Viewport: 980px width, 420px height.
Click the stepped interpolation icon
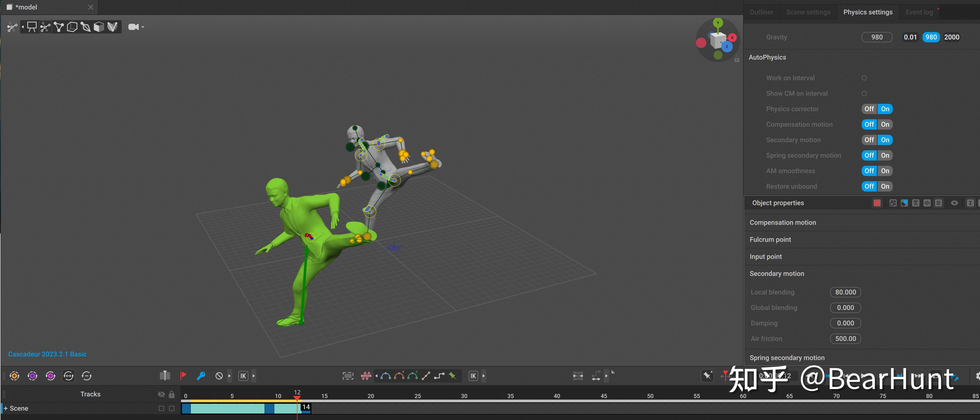coord(439,376)
